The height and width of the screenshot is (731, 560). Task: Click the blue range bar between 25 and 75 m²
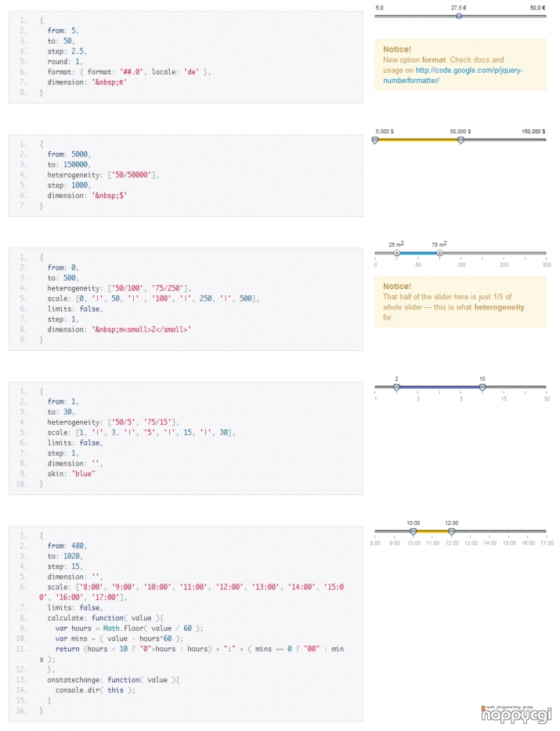[418, 253]
